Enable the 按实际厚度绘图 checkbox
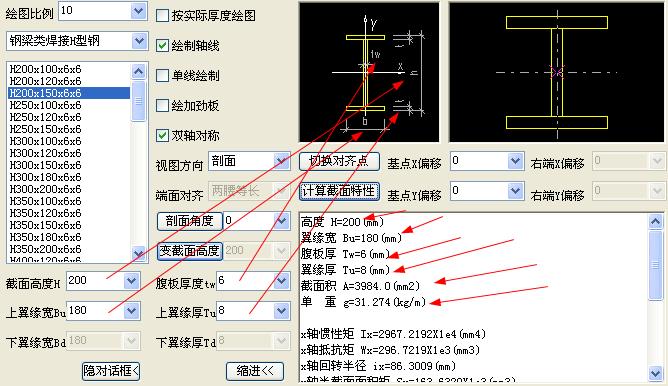Viewport: 668px width, 386px height. tap(162, 16)
